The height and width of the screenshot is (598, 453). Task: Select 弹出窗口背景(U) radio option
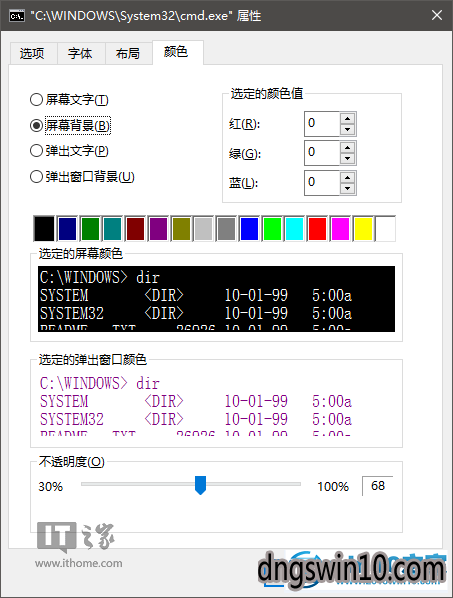(82, 177)
